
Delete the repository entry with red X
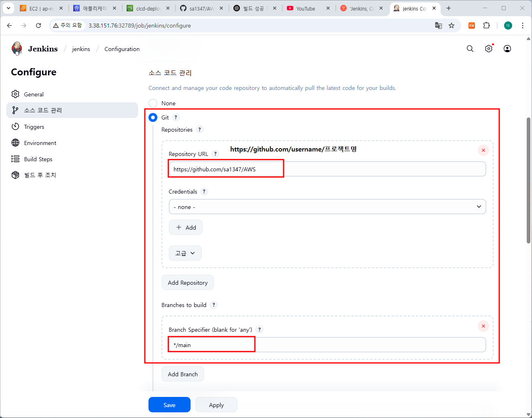tap(483, 150)
